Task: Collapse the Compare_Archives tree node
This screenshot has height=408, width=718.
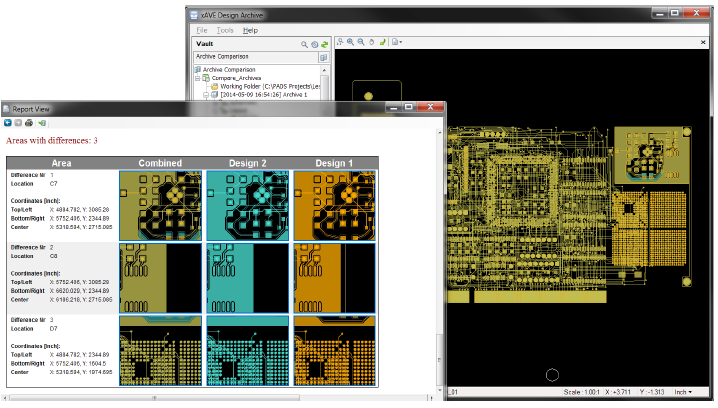Action: pos(198,78)
